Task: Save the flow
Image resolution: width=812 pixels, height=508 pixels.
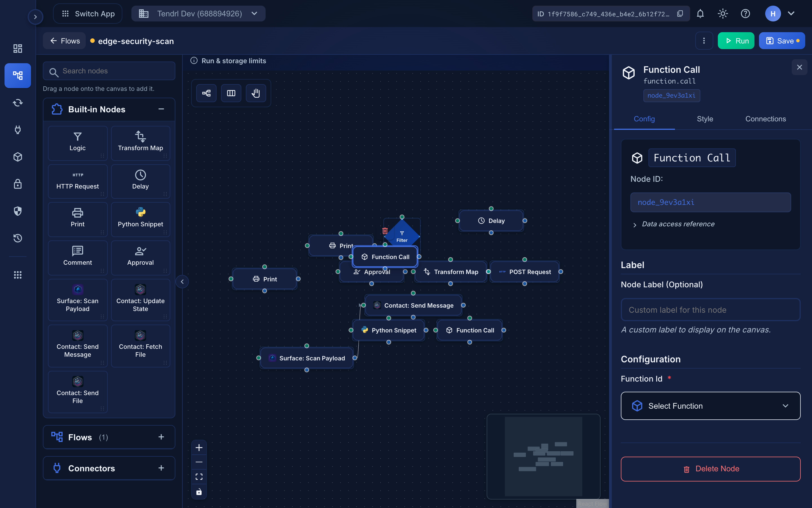Action: [x=782, y=41]
